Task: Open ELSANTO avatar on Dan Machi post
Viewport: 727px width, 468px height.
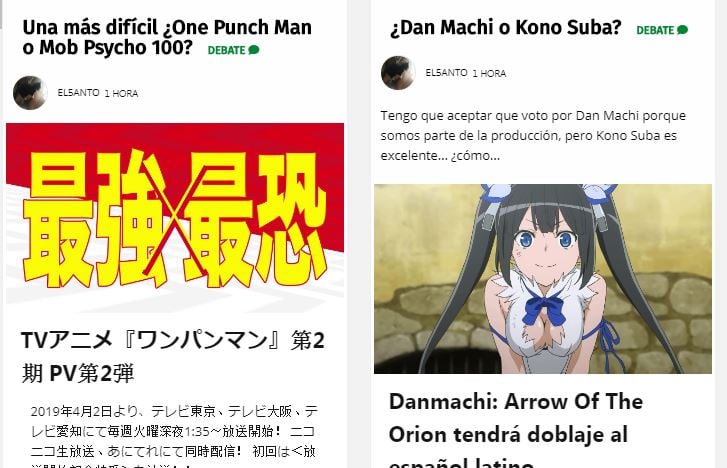Action: pos(398,73)
